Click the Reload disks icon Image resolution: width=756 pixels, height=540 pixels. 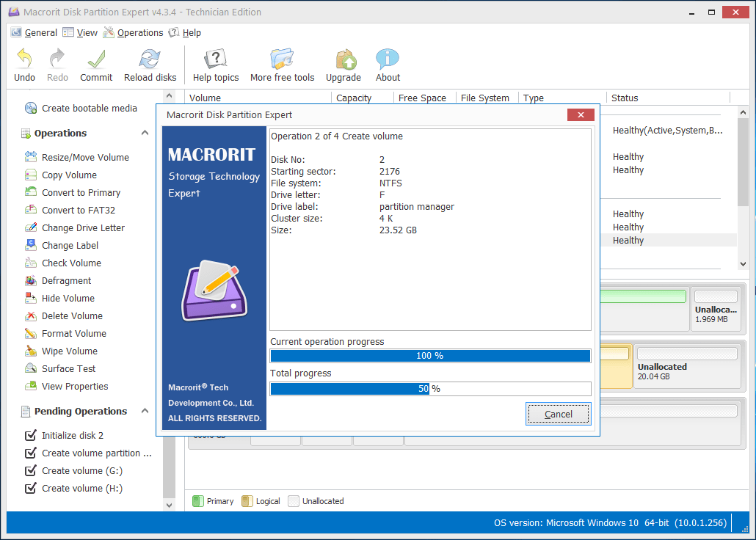point(150,59)
